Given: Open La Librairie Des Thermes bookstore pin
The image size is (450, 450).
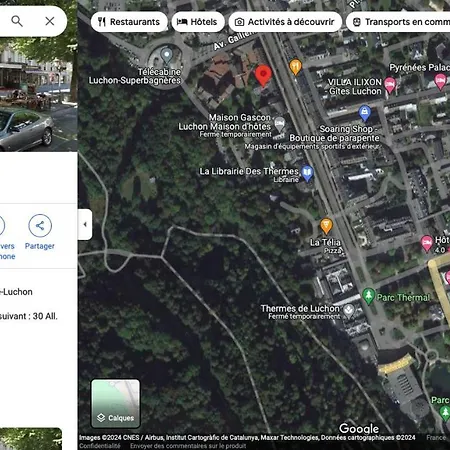Looking at the screenshot, I should [x=307, y=174].
